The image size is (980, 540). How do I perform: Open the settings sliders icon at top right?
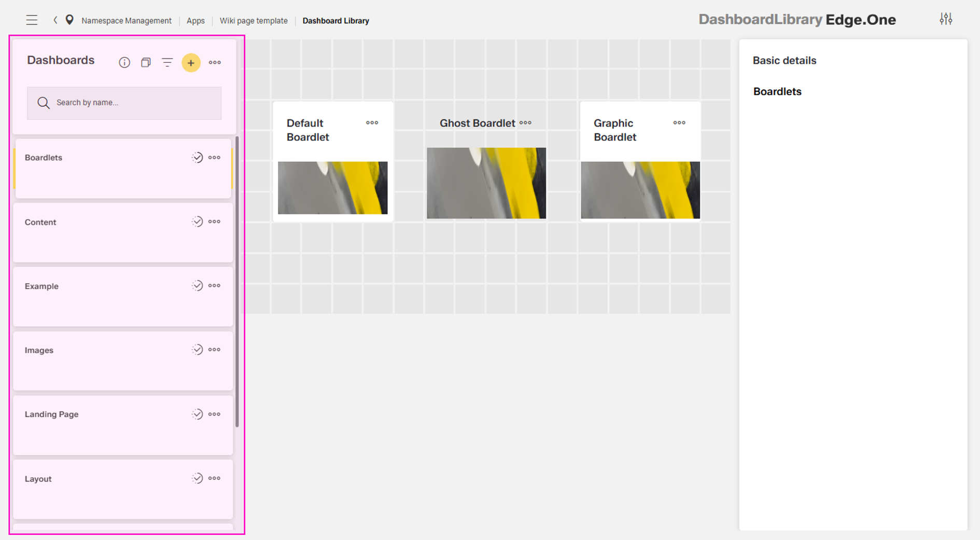click(946, 19)
